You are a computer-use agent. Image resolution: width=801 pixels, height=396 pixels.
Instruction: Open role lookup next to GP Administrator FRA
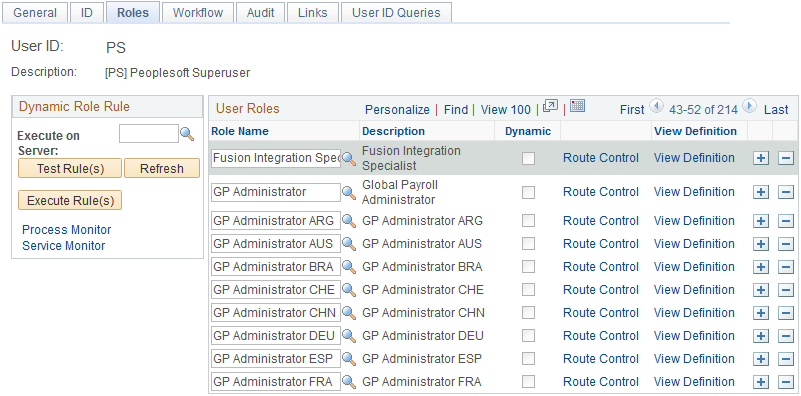[x=349, y=382]
